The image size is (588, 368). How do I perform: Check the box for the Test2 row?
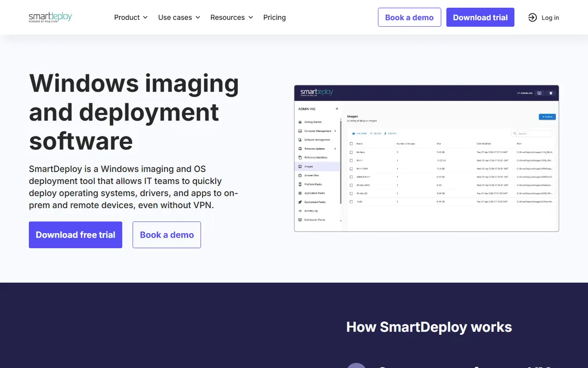point(351,202)
